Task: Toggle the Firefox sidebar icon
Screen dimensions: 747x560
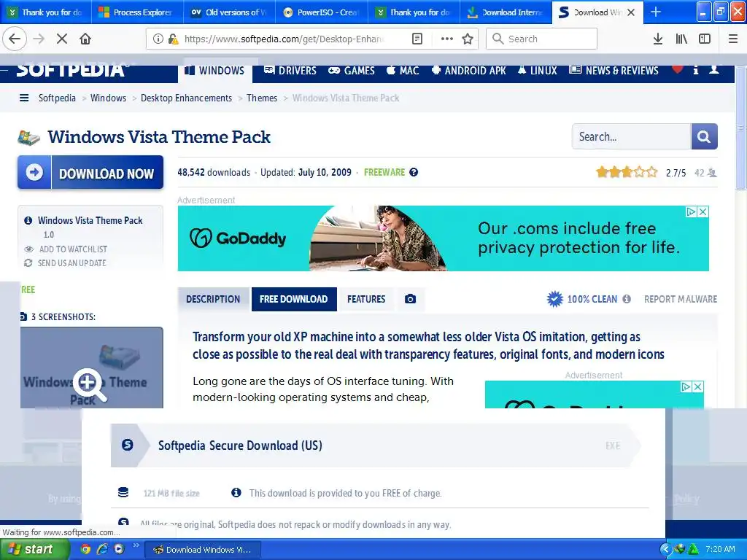Action: pyautogui.click(x=705, y=39)
